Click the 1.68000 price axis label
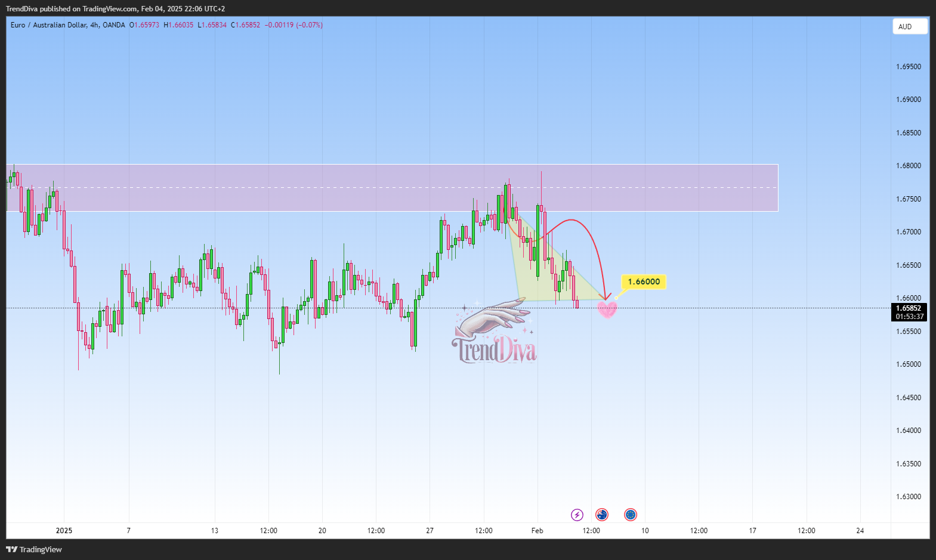Image resolution: width=936 pixels, height=560 pixels. [909, 166]
